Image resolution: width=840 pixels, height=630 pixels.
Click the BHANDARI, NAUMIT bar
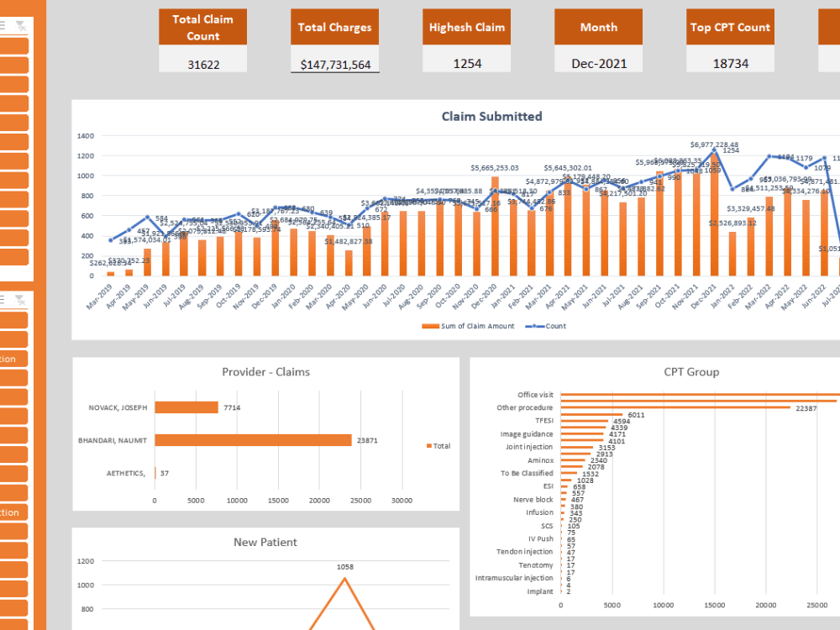tap(253, 440)
